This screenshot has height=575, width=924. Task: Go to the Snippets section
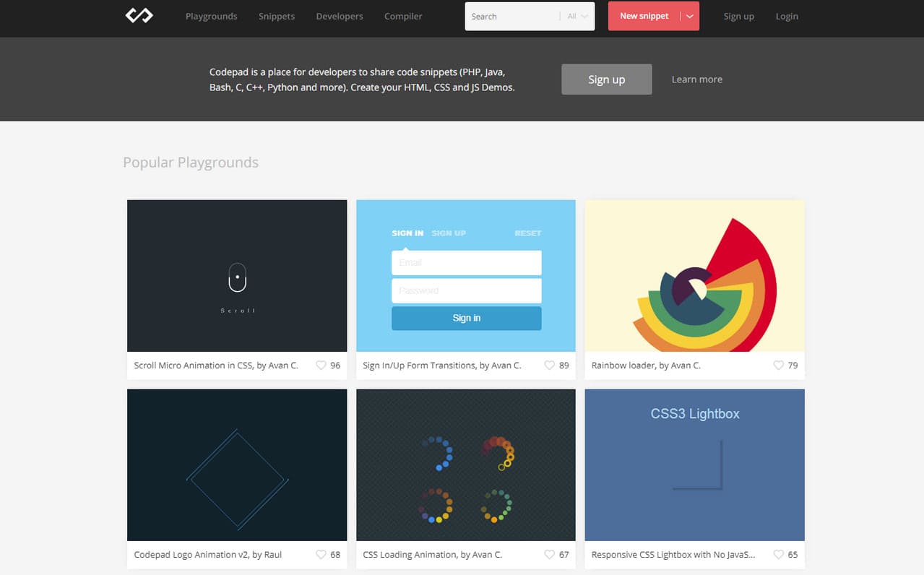277,16
